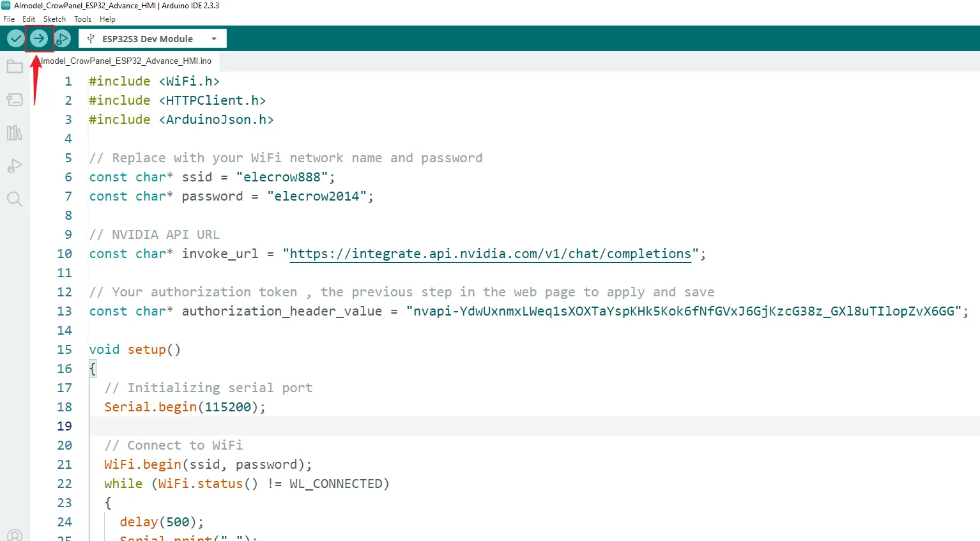Click the Verify sketch checkmark button
The width and height of the screenshot is (980, 541).
(15, 39)
